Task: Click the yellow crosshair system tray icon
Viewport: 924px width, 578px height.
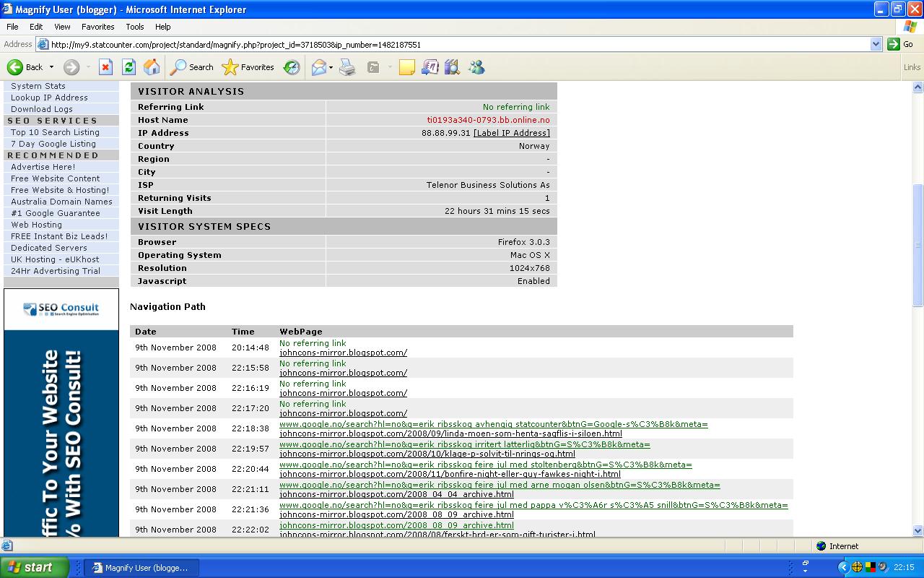Action: pyautogui.click(x=858, y=567)
